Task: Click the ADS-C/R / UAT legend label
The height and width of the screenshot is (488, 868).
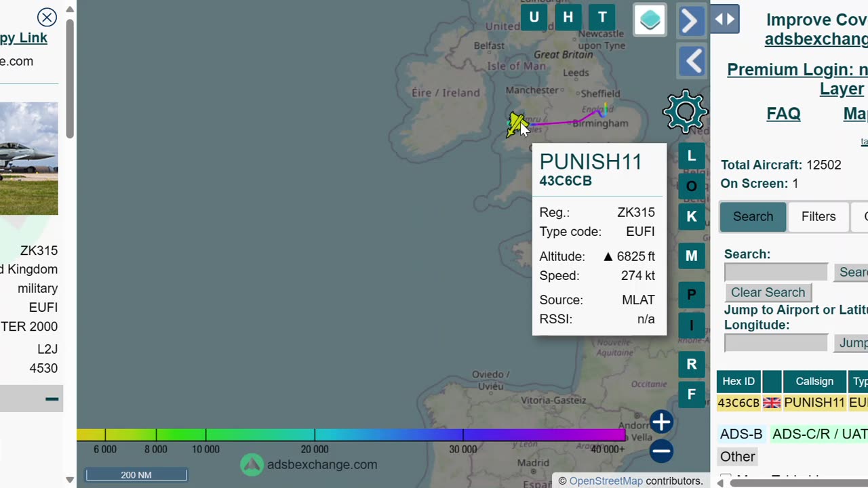Action: [x=819, y=434]
